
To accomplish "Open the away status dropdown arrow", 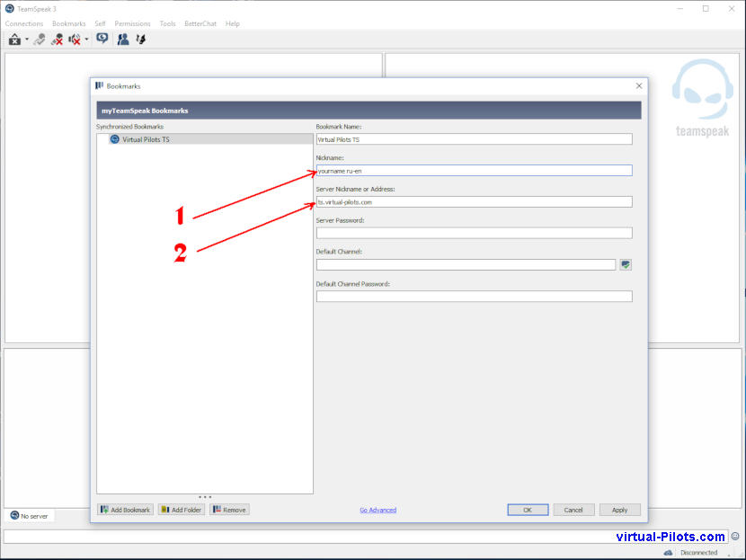I will pos(27,40).
